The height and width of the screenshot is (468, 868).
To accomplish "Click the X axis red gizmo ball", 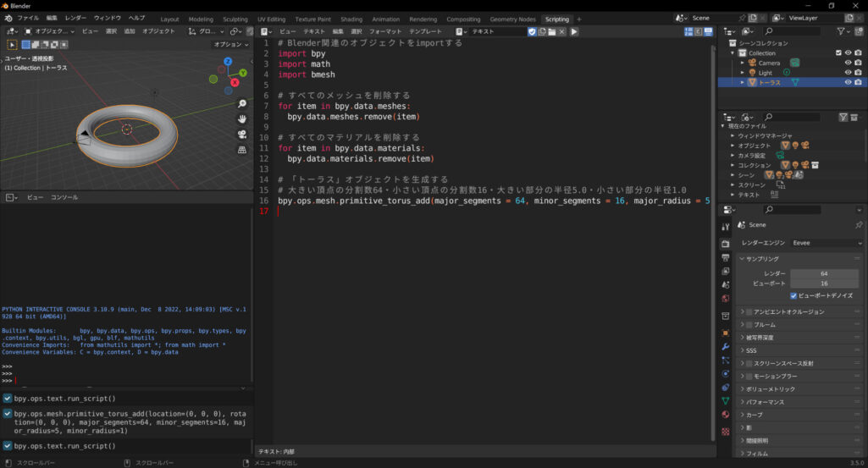I will (235, 82).
